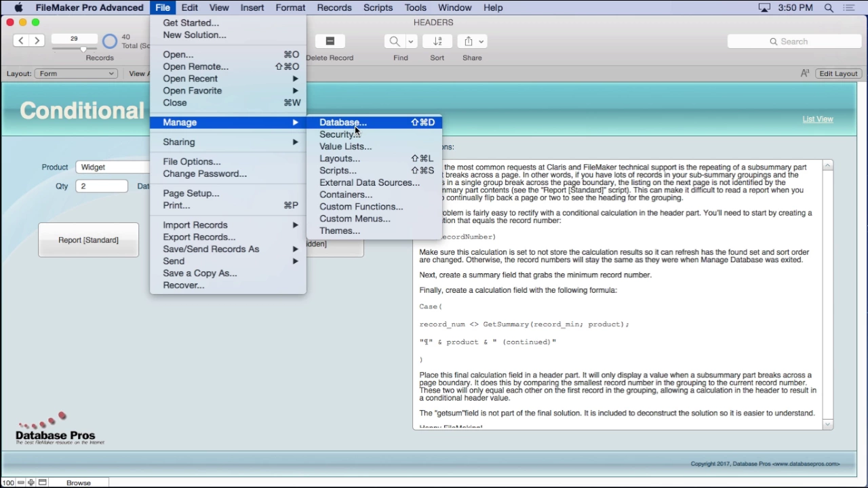Screen dimensions: 868x488
Task: Move the record navigation slider
Action: click(83, 49)
